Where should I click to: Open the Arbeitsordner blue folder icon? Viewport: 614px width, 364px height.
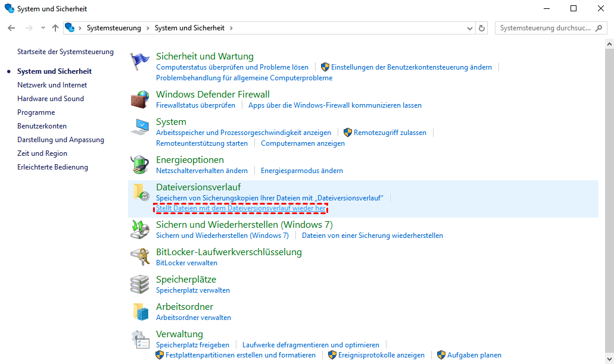140,311
